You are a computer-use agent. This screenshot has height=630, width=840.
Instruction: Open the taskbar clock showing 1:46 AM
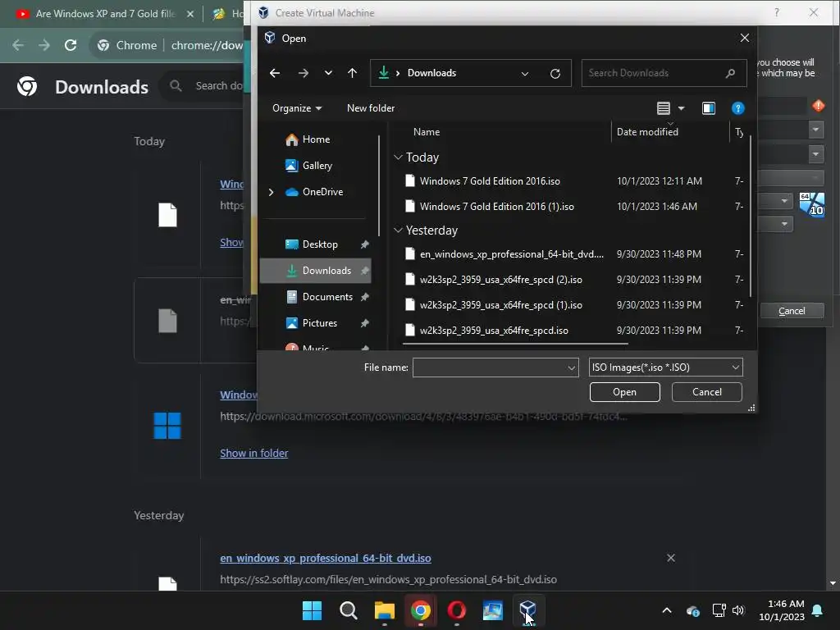click(x=782, y=610)
